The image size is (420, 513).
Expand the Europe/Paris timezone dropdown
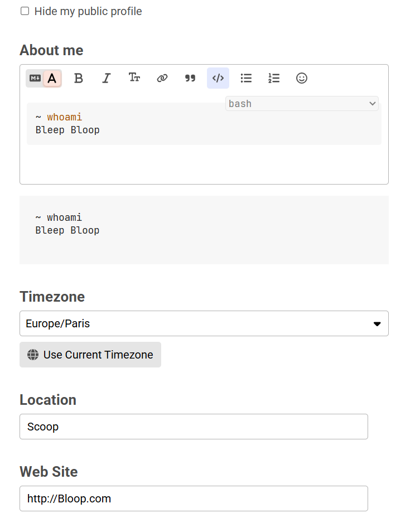(x=204, y=323)
